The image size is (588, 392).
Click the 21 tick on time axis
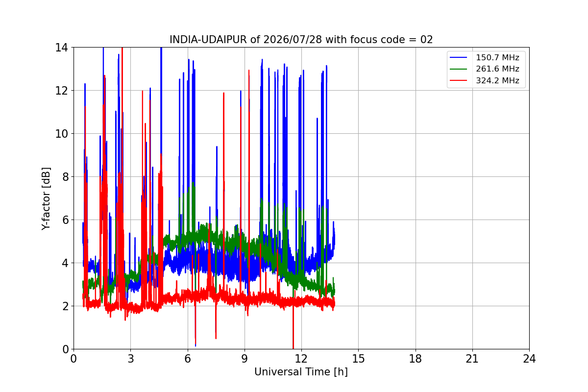point(472,359)
